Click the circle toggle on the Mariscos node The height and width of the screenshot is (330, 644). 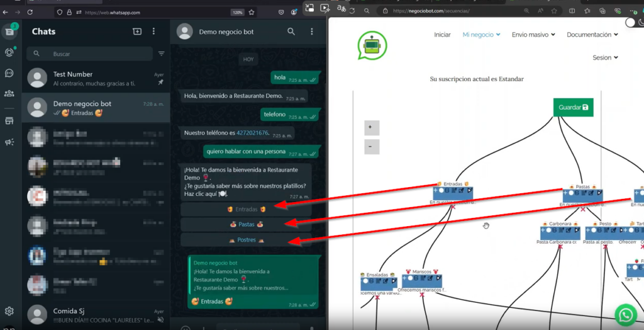411,278
